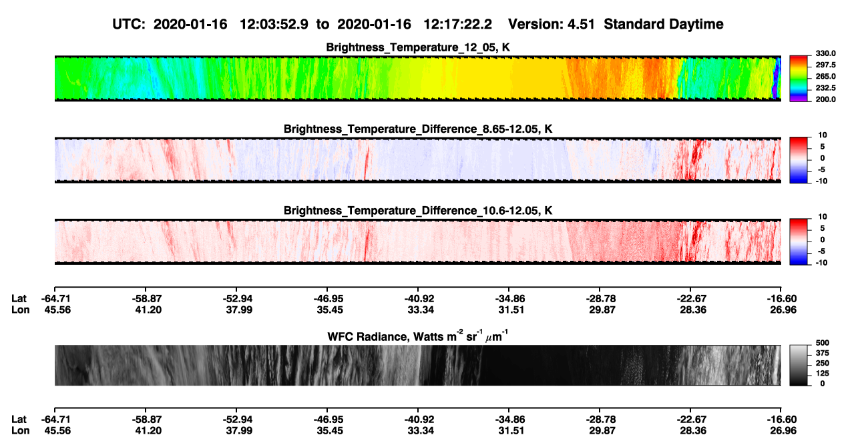Click the "WFC Radiance, Watts m-2 sr-1 µm-1" title

point(418,336)
